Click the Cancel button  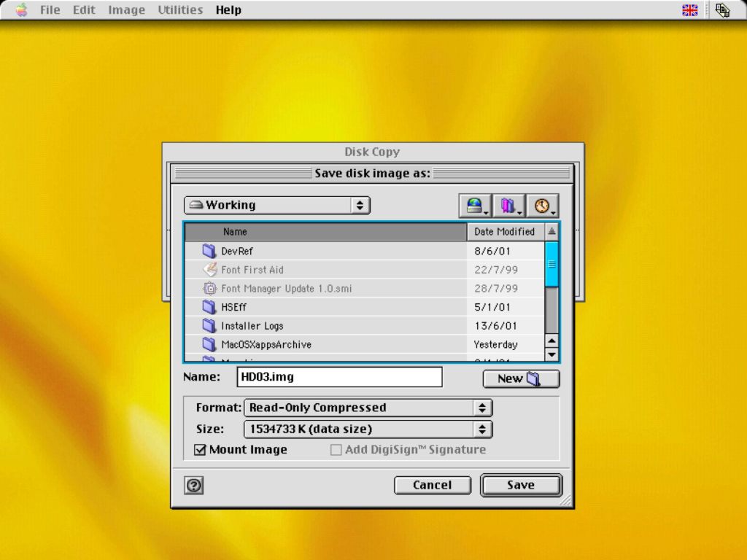click(432, 485)
